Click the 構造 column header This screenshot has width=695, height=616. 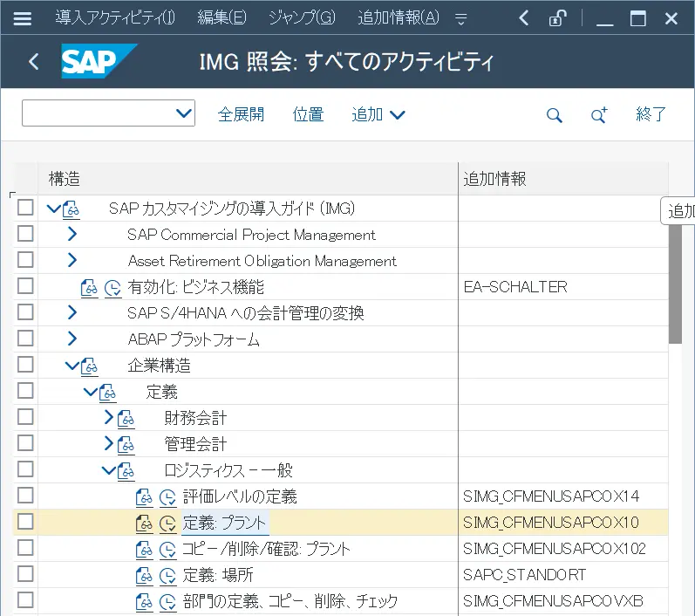[248, 179]
